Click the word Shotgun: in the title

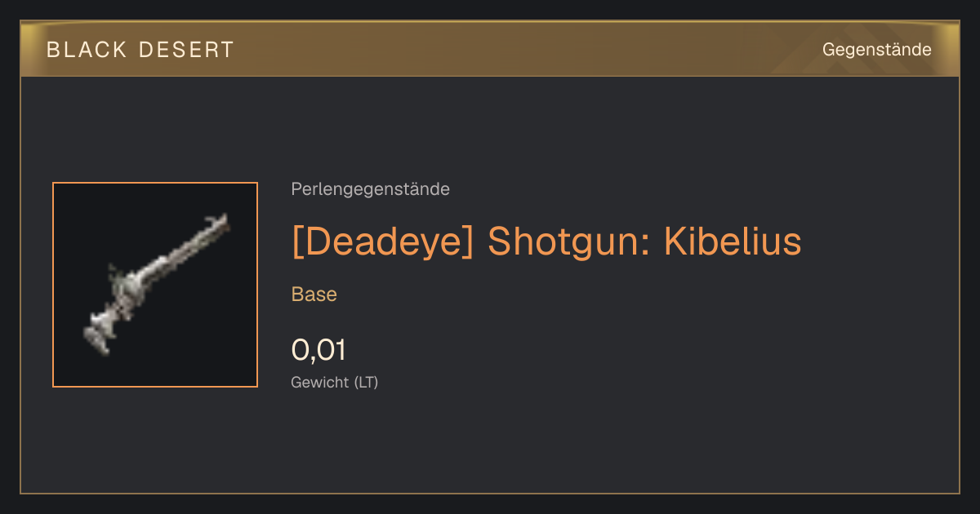click(x=568, y=241)
